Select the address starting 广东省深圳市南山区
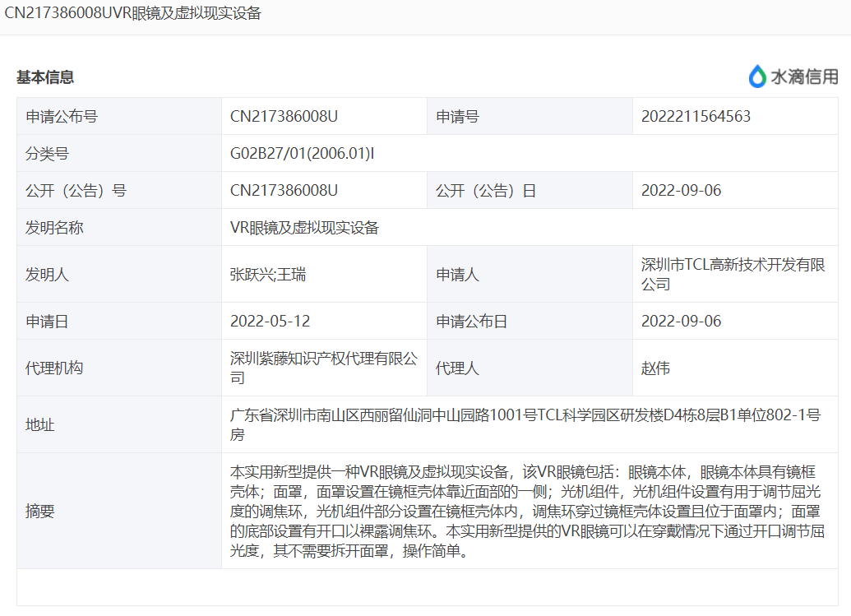This screenshot has width=851, height=616. pyautogui.click(x=525, y=424)
